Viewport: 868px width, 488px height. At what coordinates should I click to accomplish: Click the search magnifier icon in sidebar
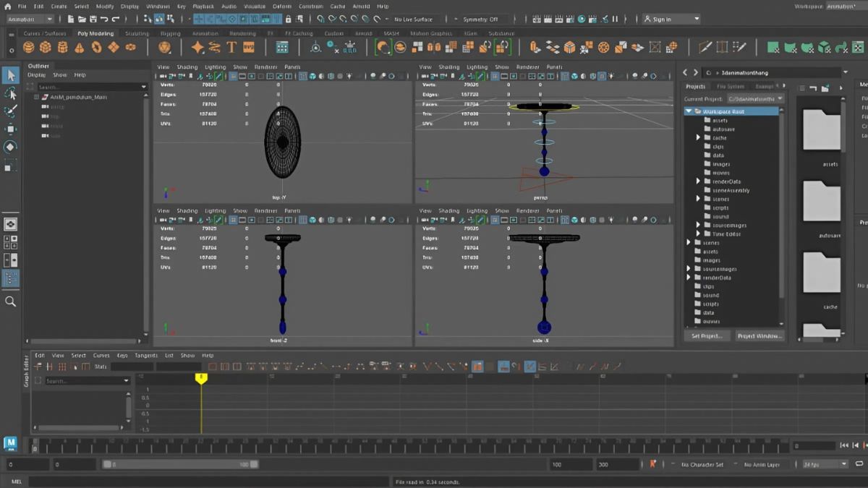10,301
